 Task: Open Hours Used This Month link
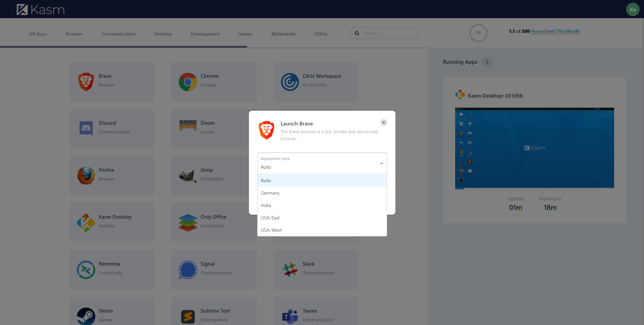pyautogui.click(x=555, y=31)
